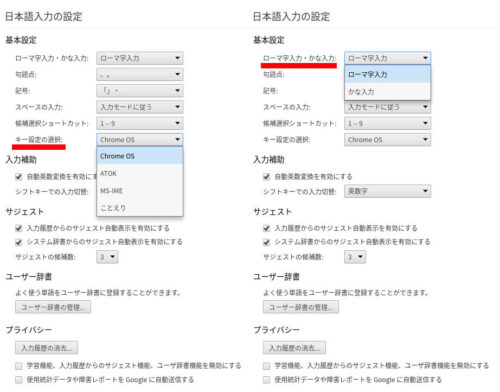Open キー設定の選択 Chrome OS dropdown, right panel
This screenshot has height=392, width=500.
[x=388, y=140]
